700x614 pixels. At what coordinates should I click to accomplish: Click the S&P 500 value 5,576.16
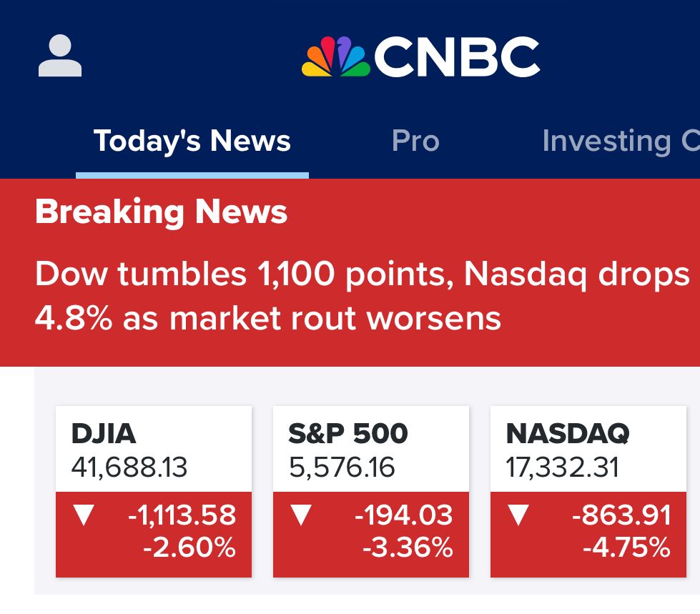[341, 468]
